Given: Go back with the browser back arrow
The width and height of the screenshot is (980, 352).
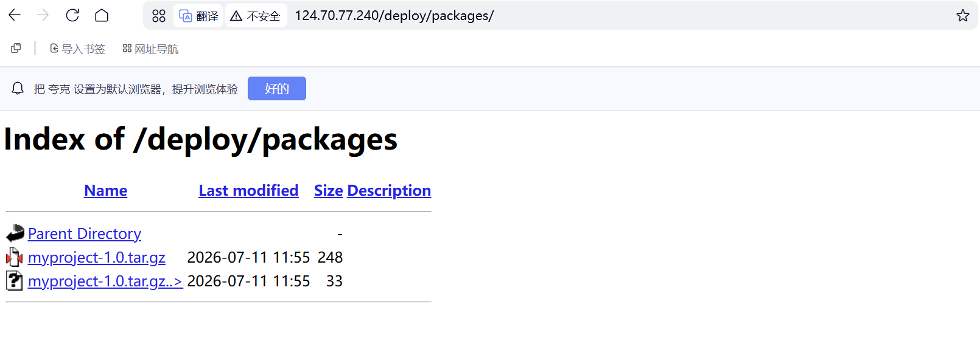Looking at the screenshot, I should point(15,15).
